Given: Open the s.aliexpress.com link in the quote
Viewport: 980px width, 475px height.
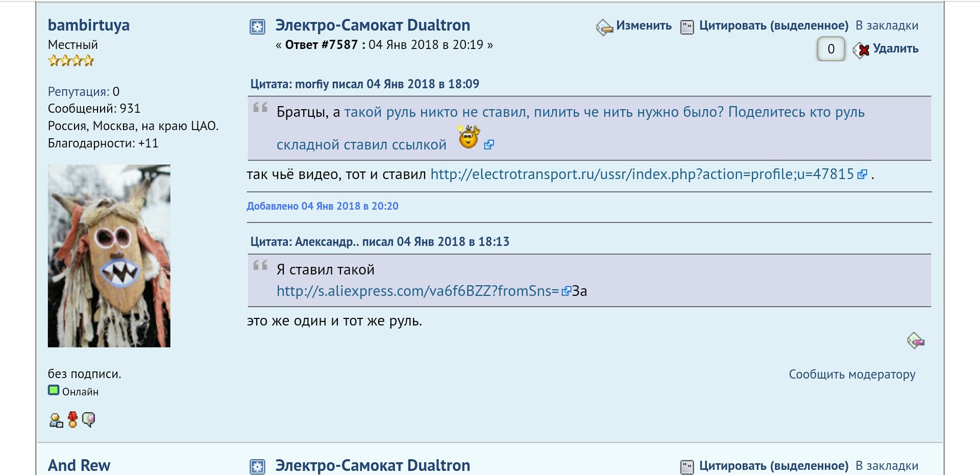Looking at the screenshot, I should (418, 291).
